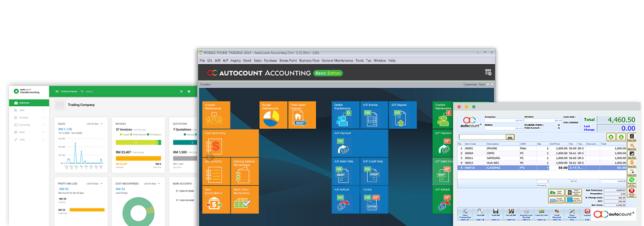
Task: Click the Cloud Accounting settings gear icon
Action: pos(189,91)
